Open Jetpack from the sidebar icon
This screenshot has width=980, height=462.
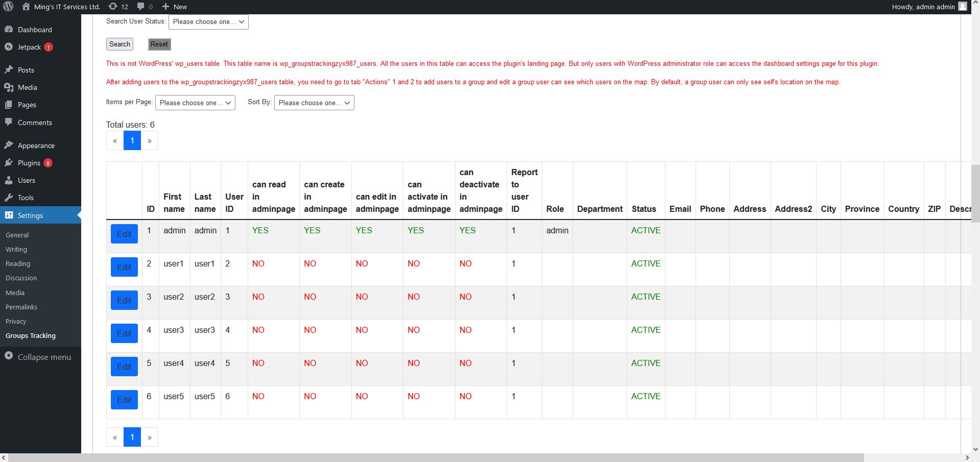coord(9,47)
